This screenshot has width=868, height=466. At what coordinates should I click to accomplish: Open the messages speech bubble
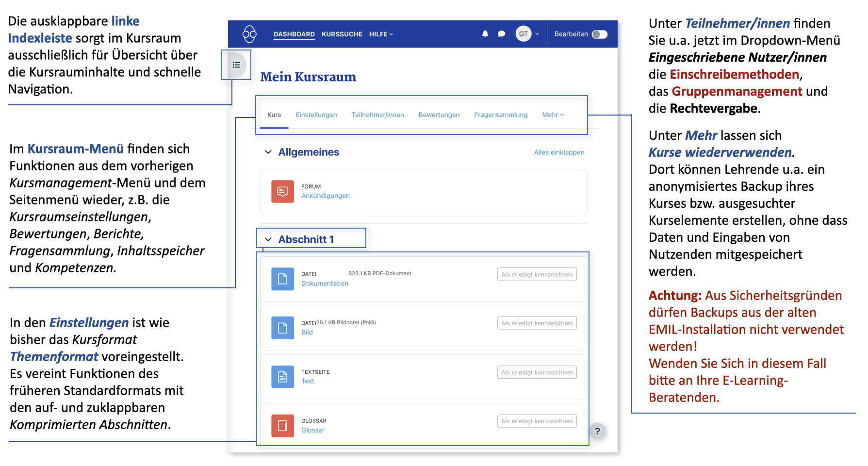[x=501, y=34]
